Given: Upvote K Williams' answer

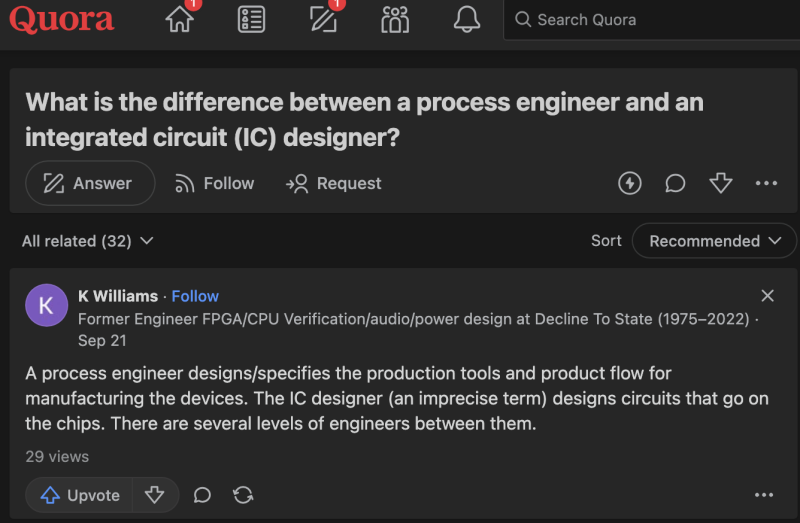Looking at the screenshot, I should (80, 495).
